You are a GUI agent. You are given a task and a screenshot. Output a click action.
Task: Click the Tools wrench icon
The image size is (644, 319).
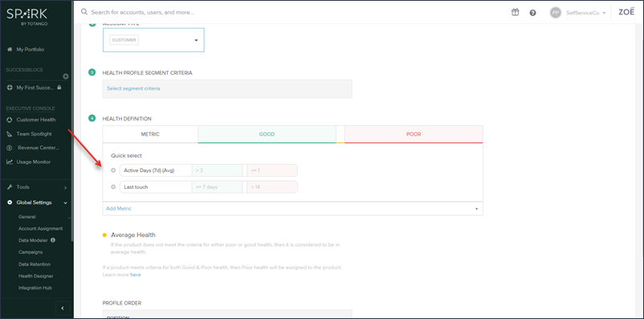coord(10,187)
